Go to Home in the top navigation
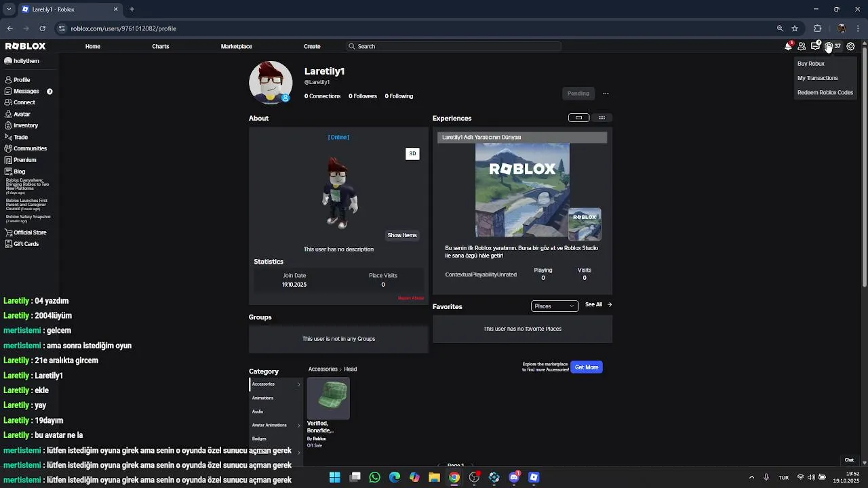Screen dimensions: 868x488 93,46
